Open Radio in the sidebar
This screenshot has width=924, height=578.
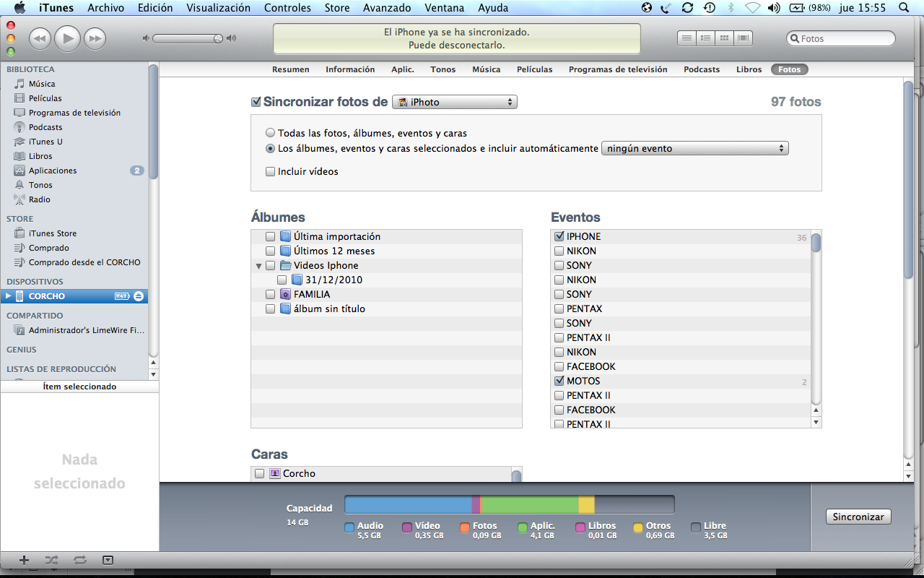click(x=40, y=199)
